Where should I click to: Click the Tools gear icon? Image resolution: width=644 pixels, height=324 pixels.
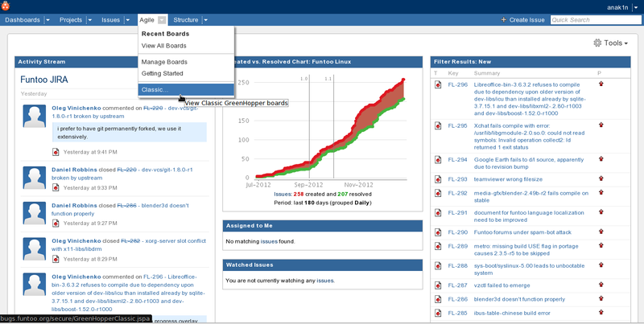[x=597, y=43]
